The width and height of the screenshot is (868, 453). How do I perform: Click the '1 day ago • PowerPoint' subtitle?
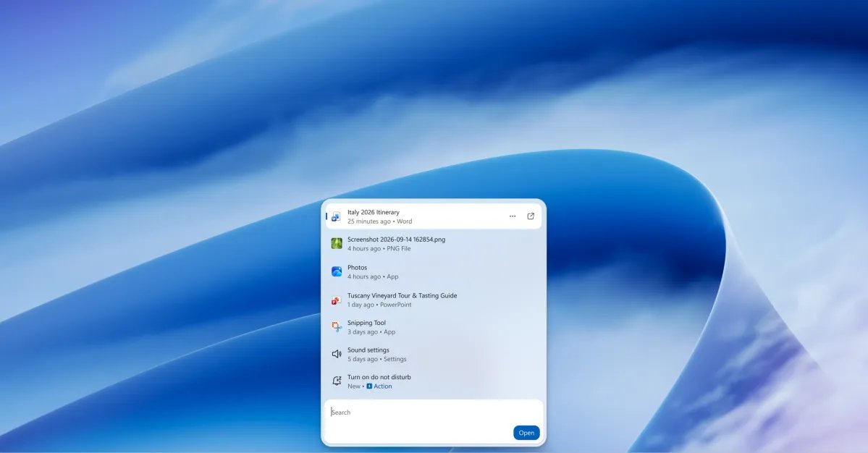coord(379,305)
